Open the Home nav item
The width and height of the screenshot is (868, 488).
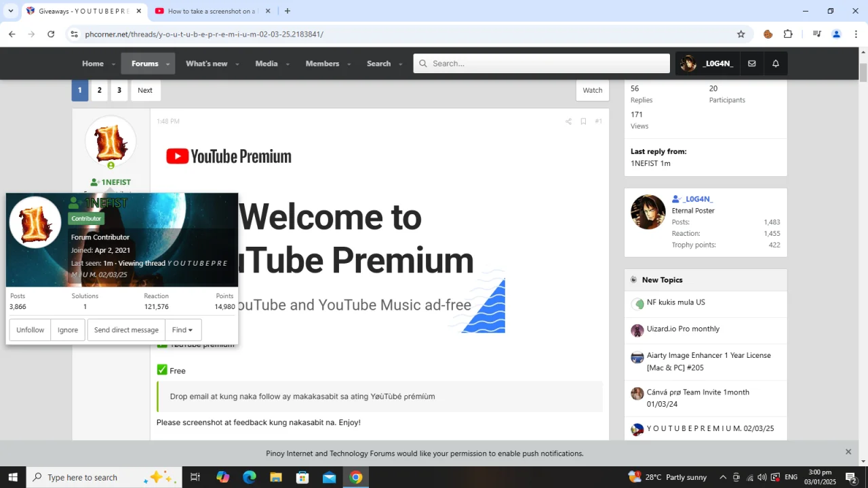point(93,64)
